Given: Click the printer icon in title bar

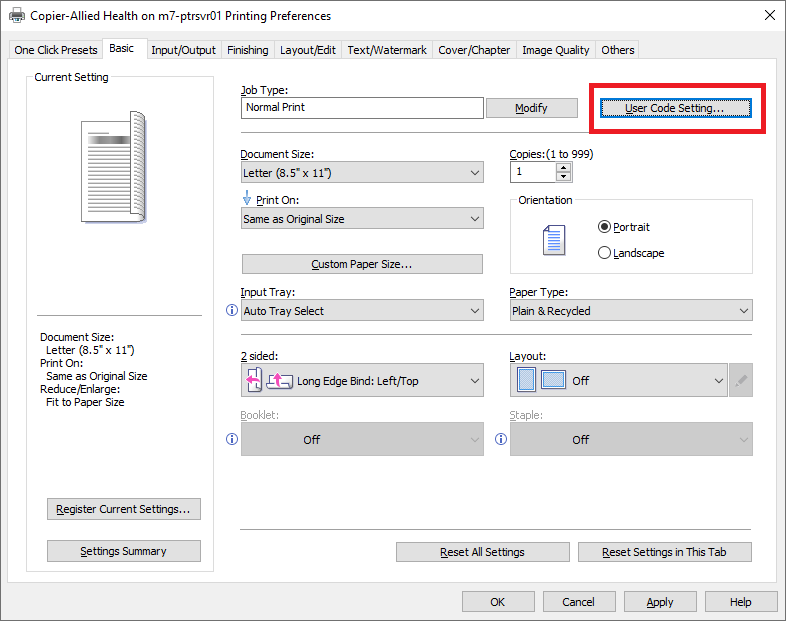Looking at the screenshot, I should (16, 16).
